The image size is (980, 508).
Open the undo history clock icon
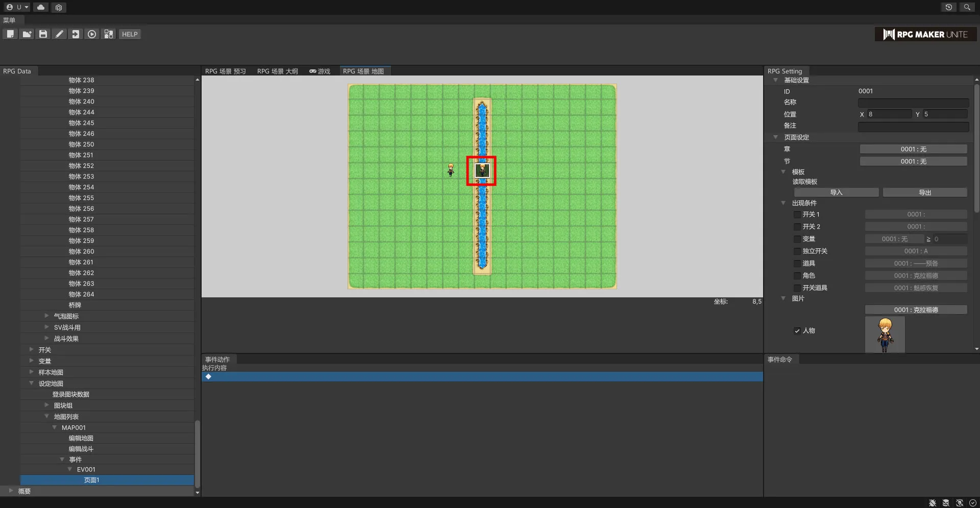coord(948,7)
